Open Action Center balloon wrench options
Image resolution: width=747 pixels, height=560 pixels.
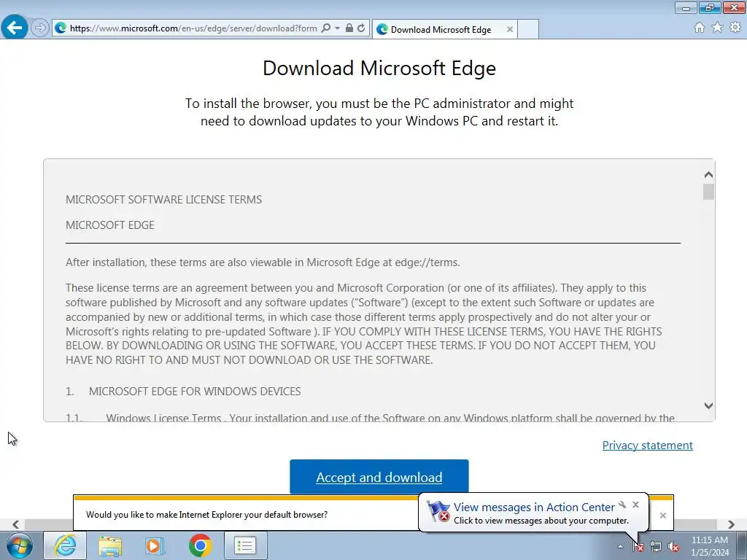622,505
